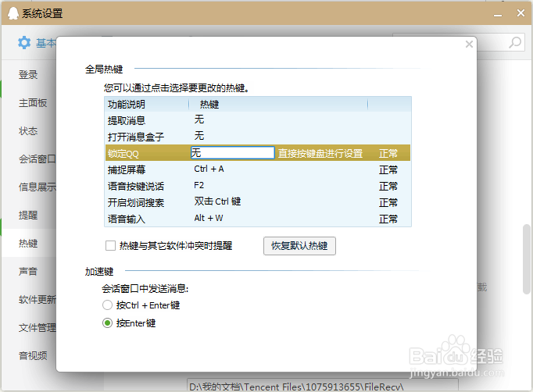Click the Alt + W hotkey value
Screen dimensions: 533x392
tap(209, 218)
